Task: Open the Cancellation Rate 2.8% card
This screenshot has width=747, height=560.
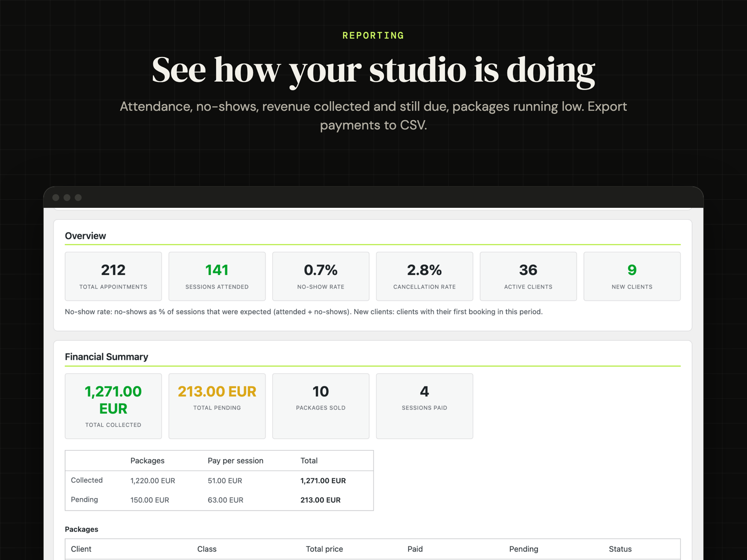Action: 425,276
